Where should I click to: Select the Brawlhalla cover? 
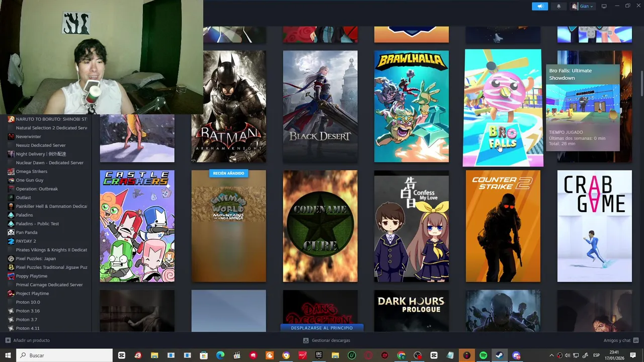pos(411,106)
